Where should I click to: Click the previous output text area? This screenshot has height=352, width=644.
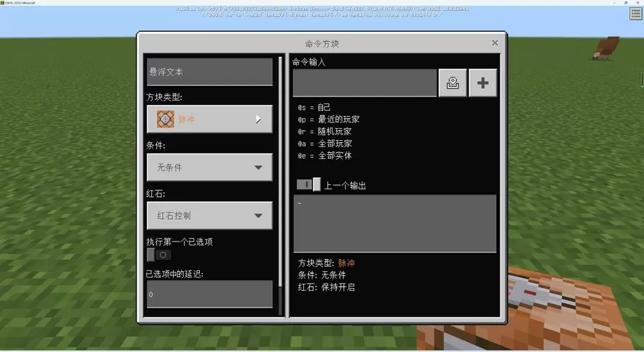click(x=395, y=223)
